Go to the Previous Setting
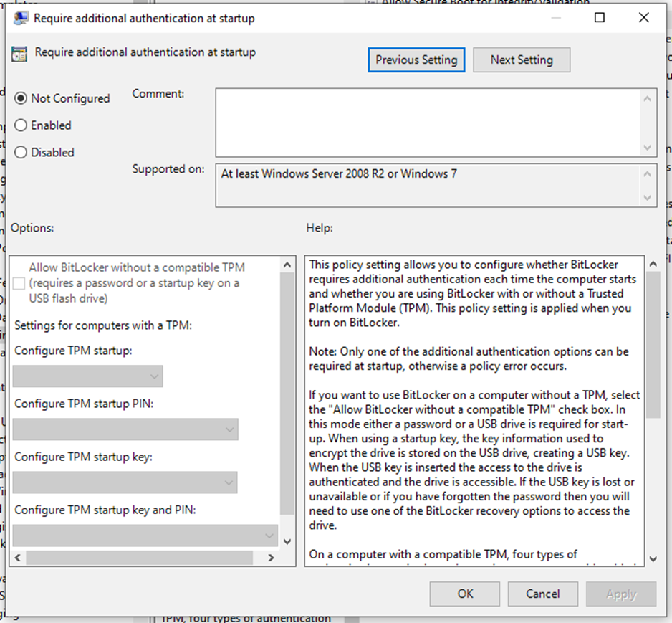Image resolution: width=672 pixels, height=623 pixels. [416, 60]
